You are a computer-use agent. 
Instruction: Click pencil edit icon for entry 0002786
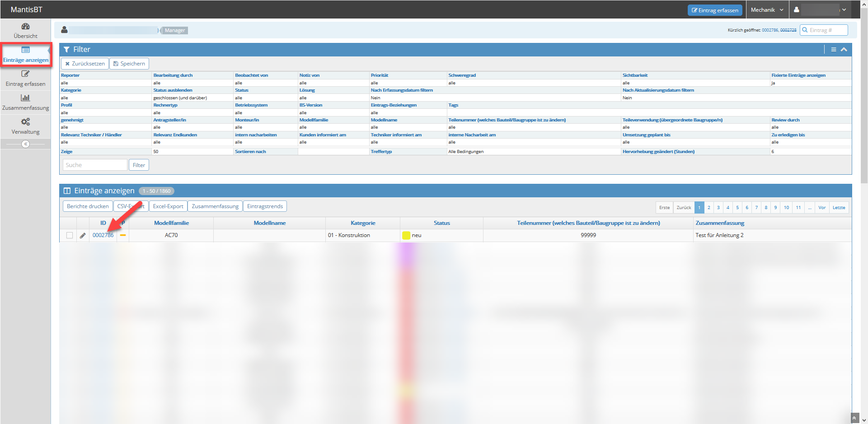83,235
